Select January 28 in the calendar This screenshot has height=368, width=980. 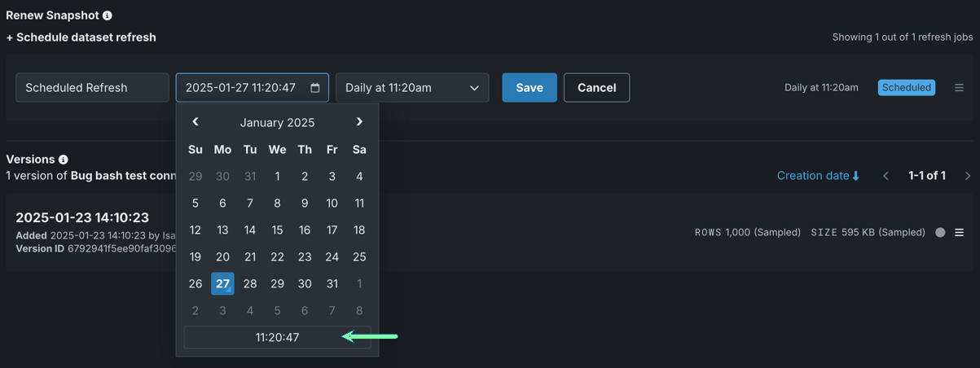(x=250, y=284)
